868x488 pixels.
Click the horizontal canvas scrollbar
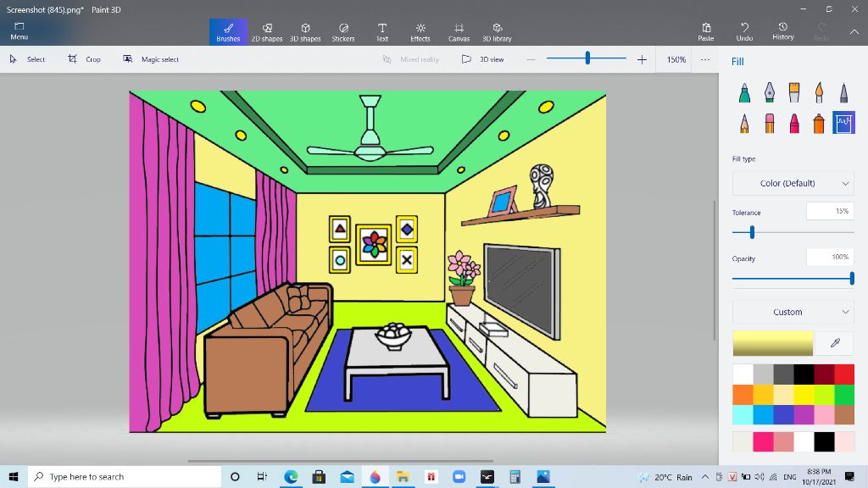341,460
